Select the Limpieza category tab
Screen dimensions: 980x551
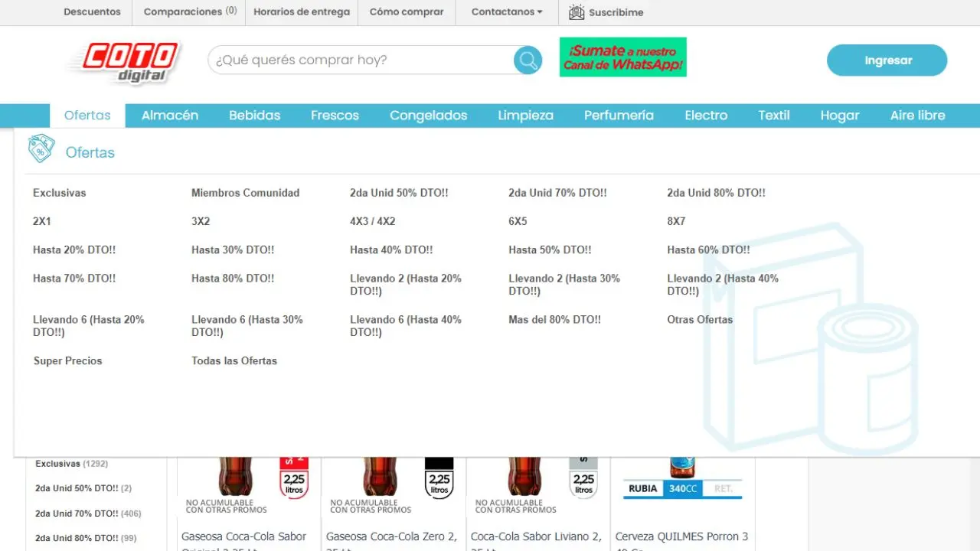tap(525, 116)
